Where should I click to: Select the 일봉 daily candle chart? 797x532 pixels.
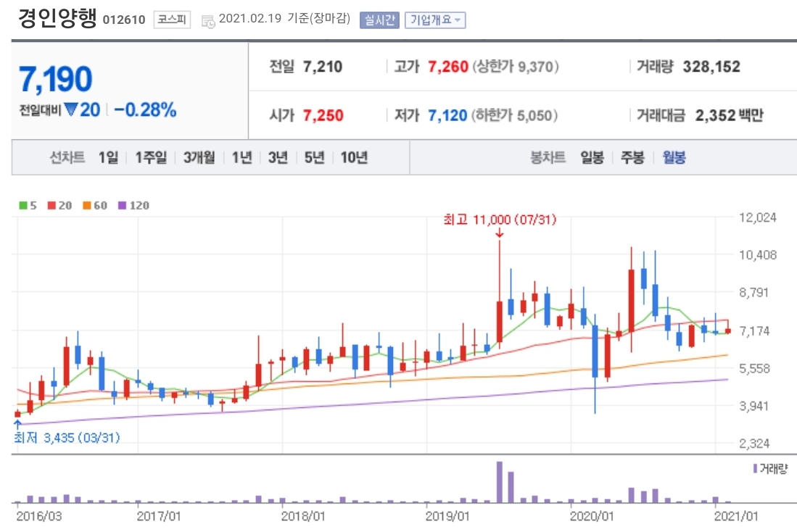[592, 157]
